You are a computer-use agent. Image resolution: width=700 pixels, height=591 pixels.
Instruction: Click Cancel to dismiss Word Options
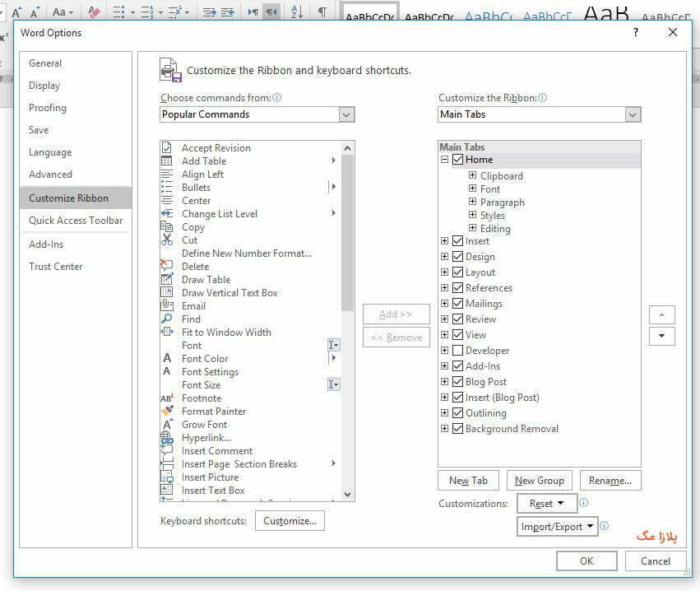[x=656, y=561]
